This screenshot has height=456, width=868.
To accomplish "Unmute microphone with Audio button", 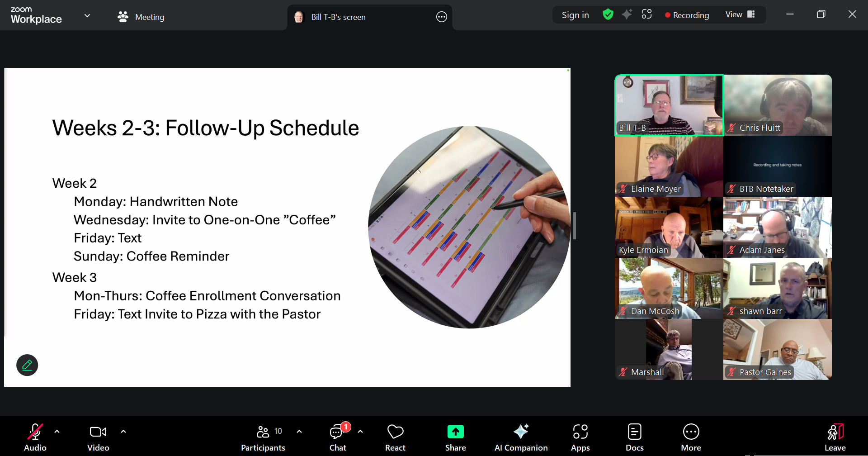I will click(35, 437).
